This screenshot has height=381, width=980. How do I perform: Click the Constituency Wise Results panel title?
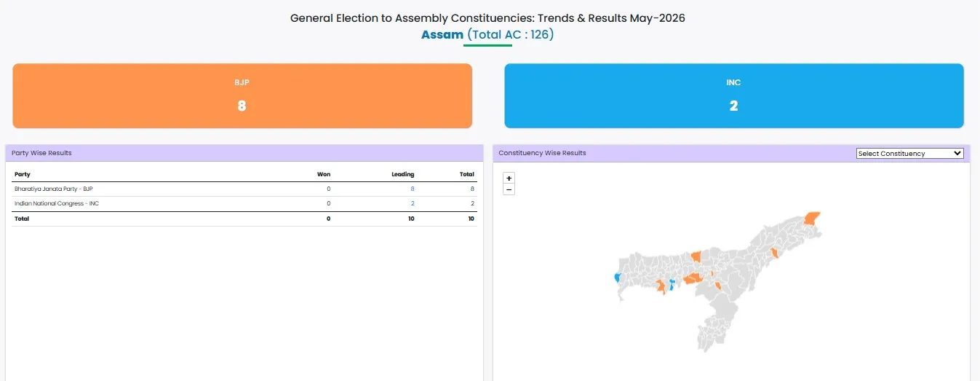[x=542, y=153]
